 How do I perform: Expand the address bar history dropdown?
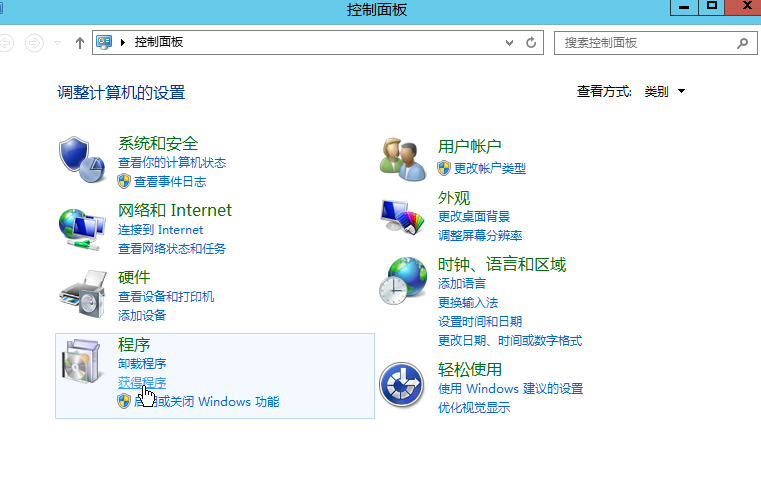[509, 43]
